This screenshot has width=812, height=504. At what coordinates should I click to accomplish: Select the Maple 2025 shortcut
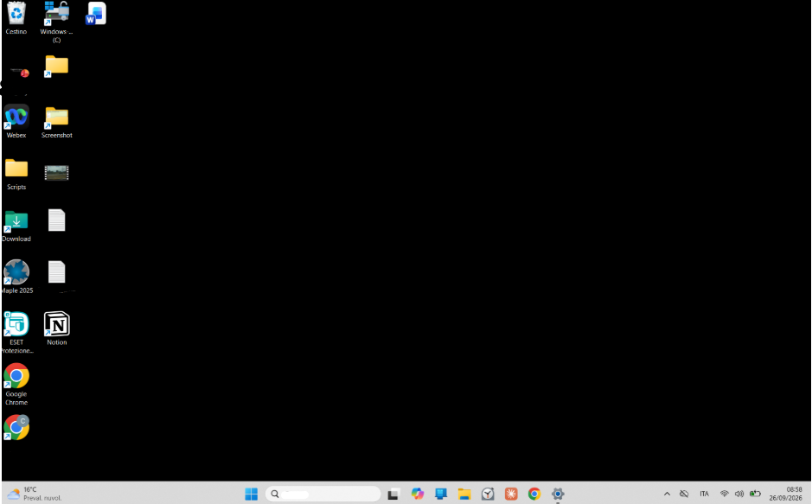[16, 277]
